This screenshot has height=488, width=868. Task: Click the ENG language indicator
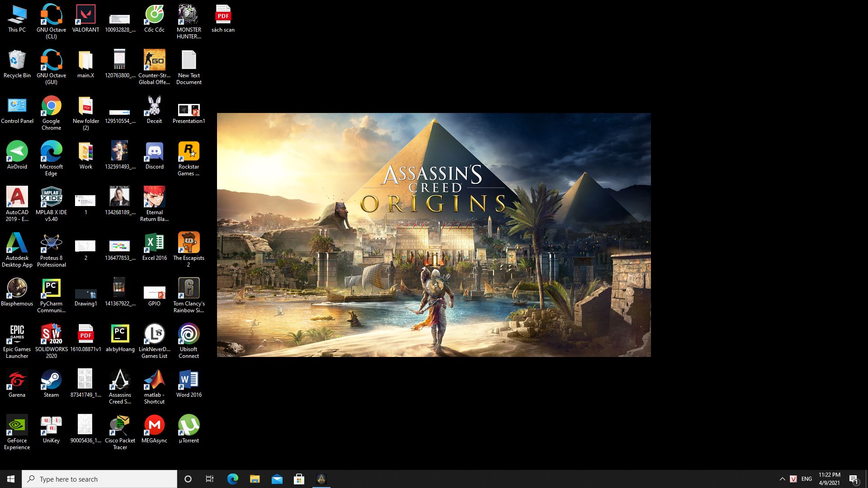pos(806,479)
